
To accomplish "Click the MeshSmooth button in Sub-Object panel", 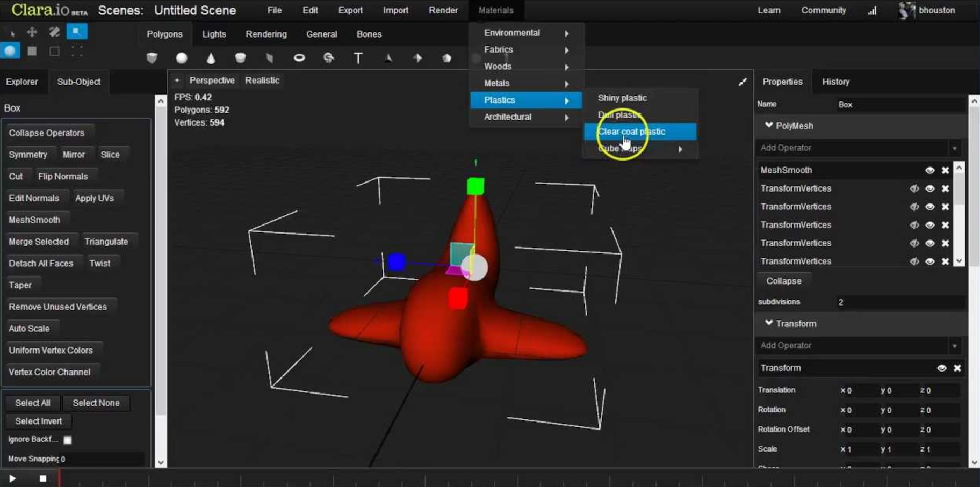I will click(x=34, y=220).
